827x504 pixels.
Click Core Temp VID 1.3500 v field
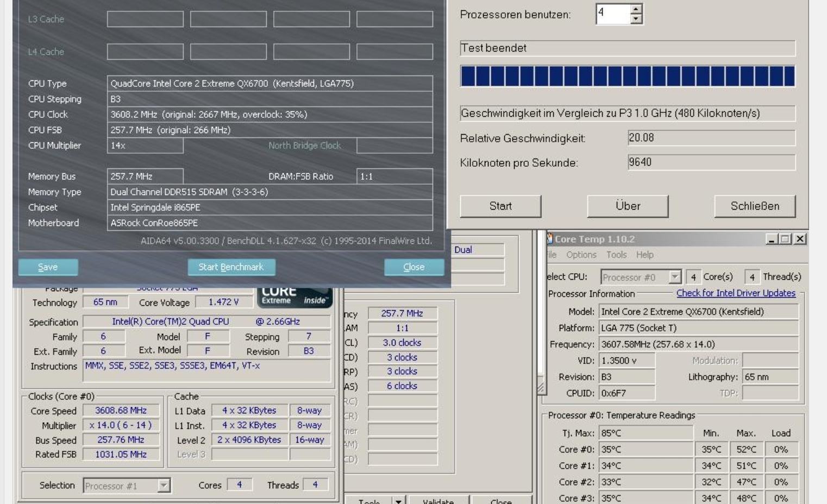coord(627,361)
